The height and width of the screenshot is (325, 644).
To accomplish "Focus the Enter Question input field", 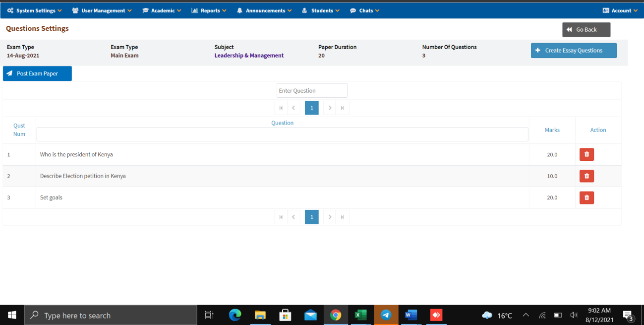I will (312, 91).
